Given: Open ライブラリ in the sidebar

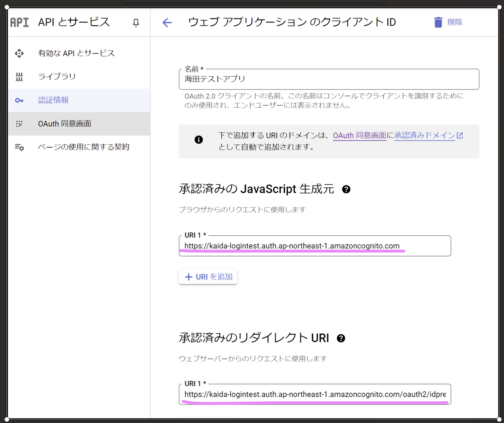Looking at the screenshot, I should (57, 77).
